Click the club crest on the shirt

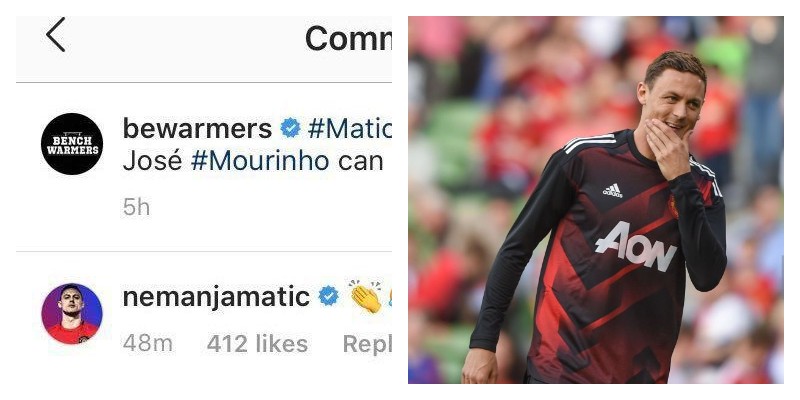(673, 206)
